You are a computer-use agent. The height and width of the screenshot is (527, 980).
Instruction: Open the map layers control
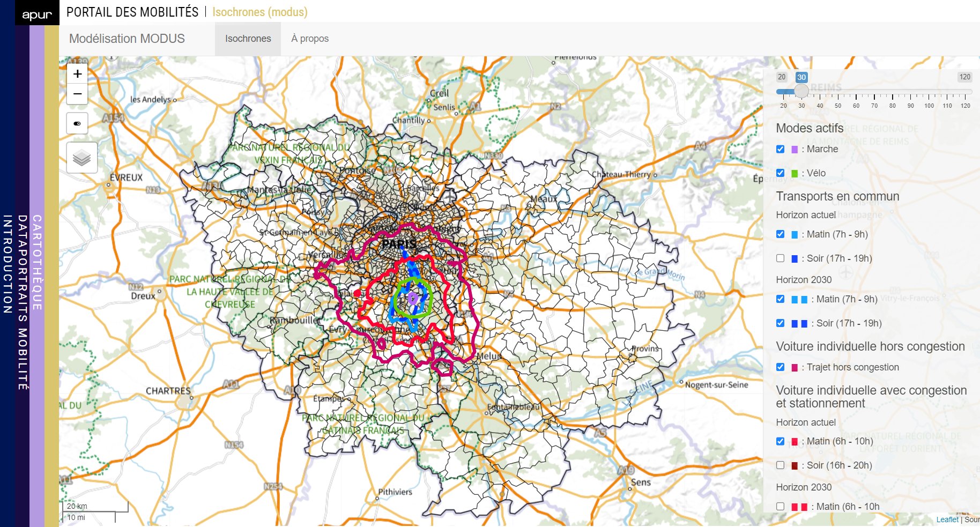82,158
